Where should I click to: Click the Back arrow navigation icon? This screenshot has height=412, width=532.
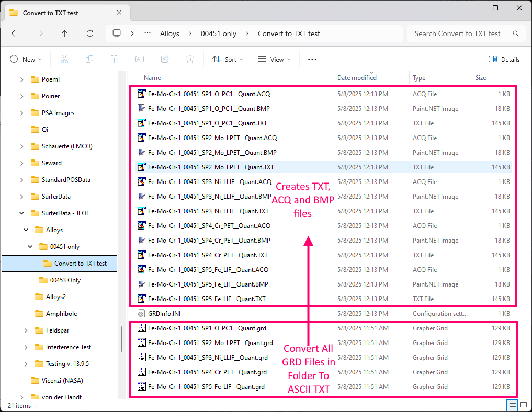click(15, 33)
